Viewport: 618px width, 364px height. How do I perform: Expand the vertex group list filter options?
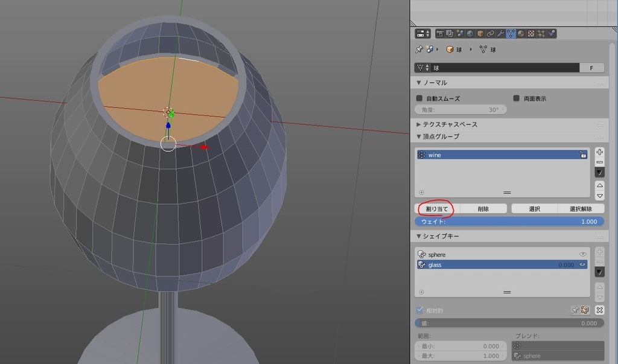(421, 193)
